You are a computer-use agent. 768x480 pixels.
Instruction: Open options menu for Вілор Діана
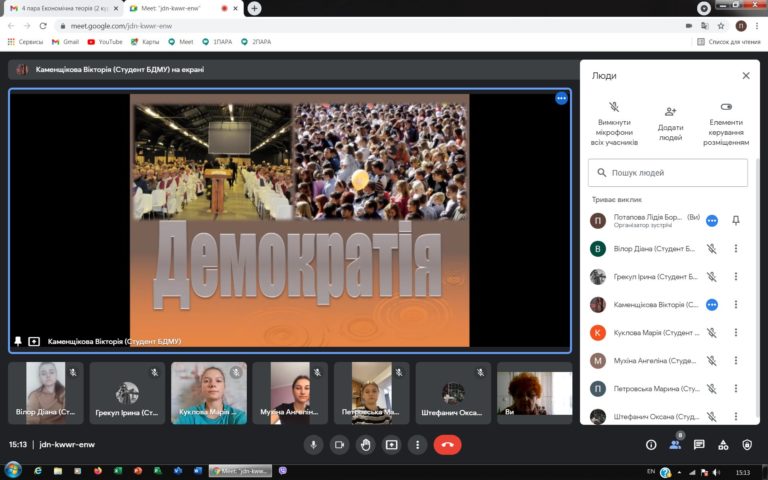point(736,249)
